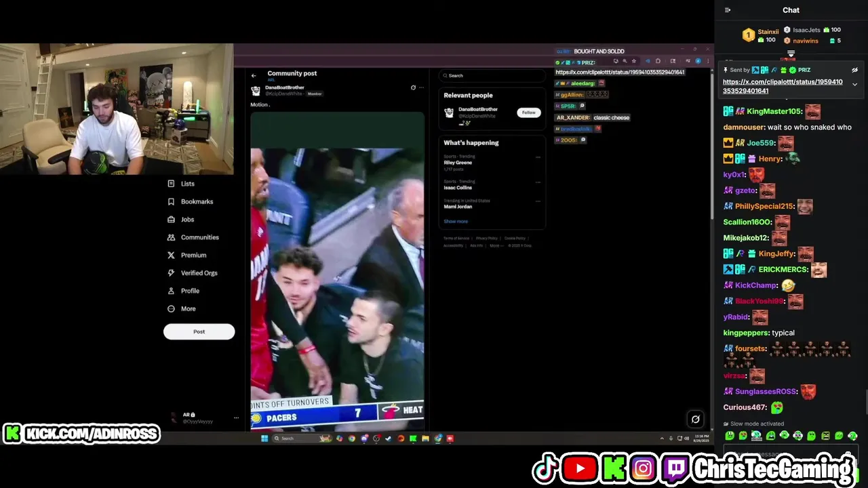Open Chrome from the taskbar

351,439
